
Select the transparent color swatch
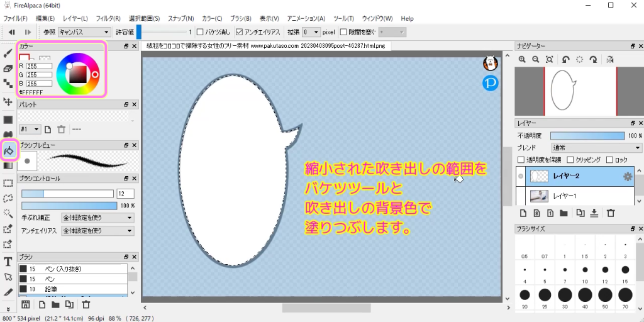45,58
